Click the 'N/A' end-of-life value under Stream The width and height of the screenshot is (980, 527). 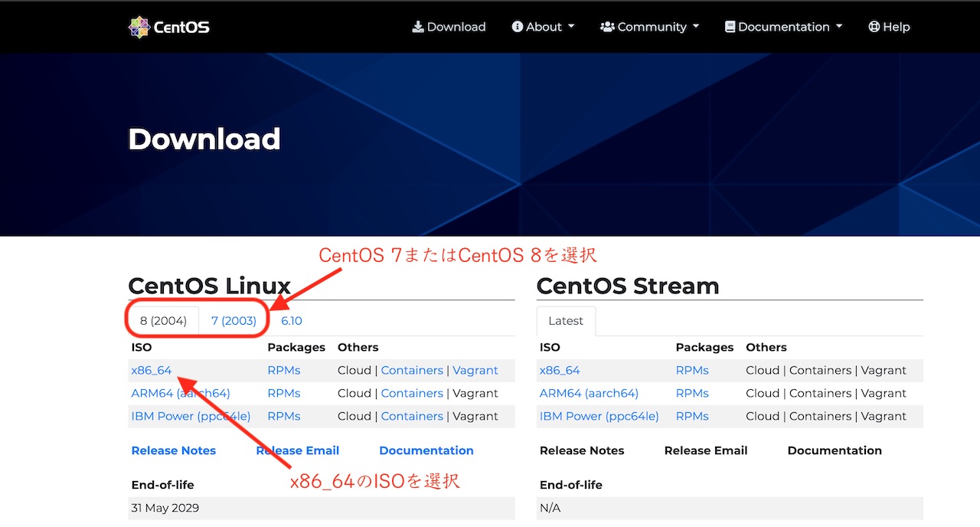(x=550, y=508)
